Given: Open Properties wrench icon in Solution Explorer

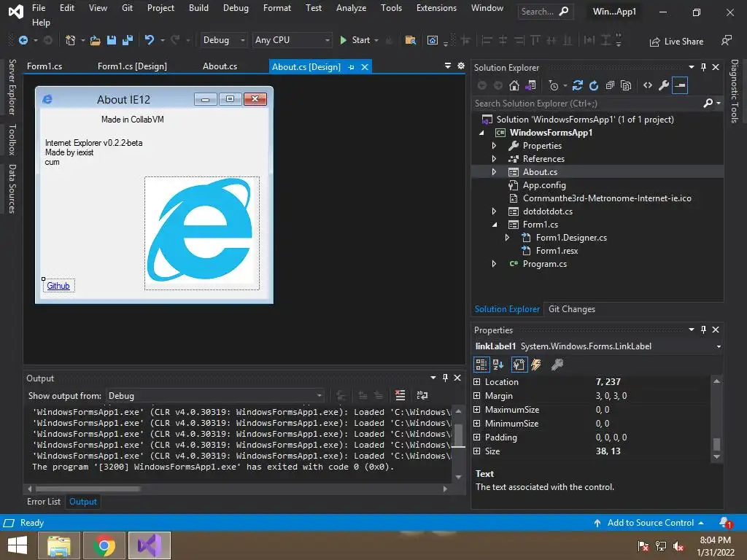Looking at the screenshot, I should tap(664, 86).
